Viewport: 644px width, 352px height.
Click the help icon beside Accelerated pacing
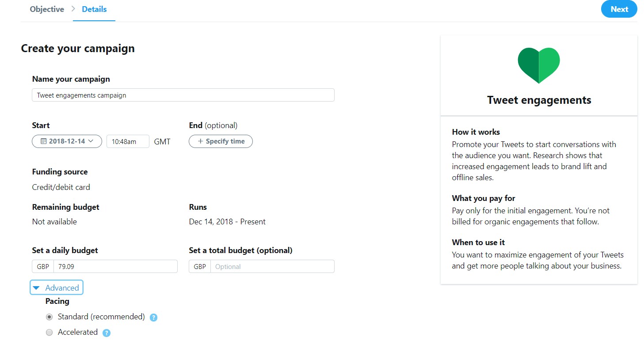click(106, 333)
